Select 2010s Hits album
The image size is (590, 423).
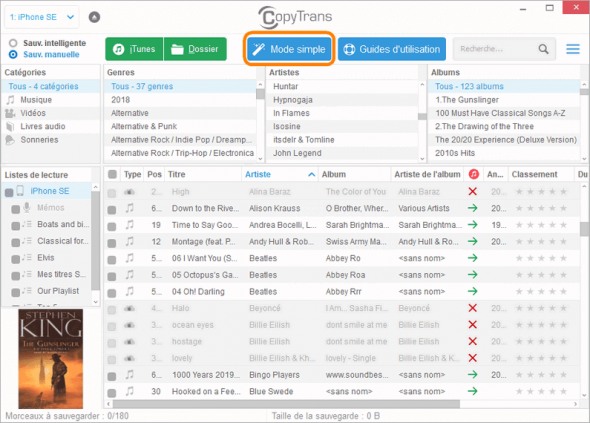tap(504, 153)
